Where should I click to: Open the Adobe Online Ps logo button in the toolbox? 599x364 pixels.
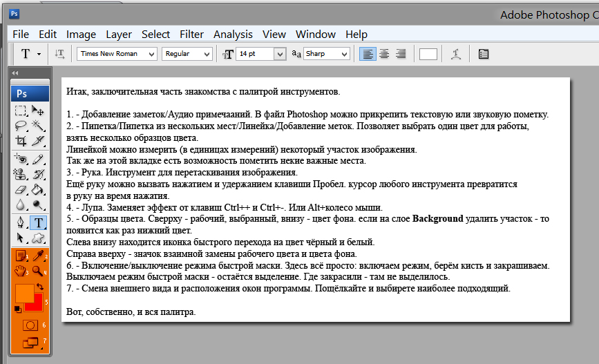tap(30, 93)
